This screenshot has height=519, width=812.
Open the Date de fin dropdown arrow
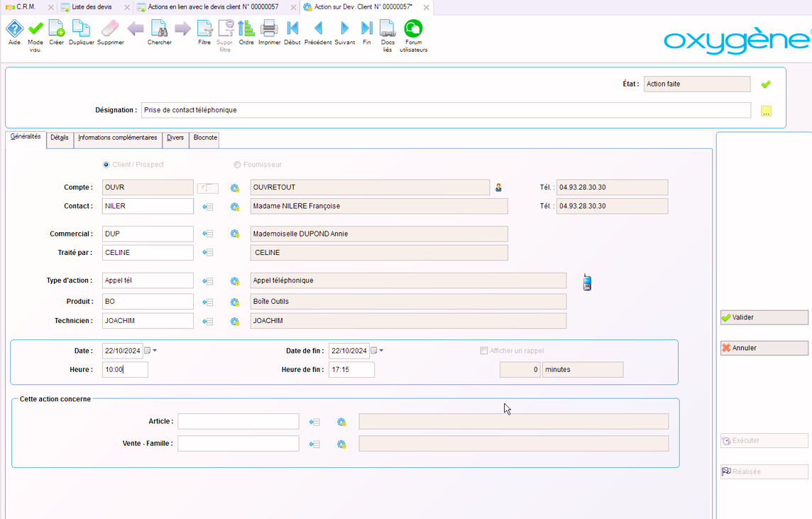pos(381,351)
